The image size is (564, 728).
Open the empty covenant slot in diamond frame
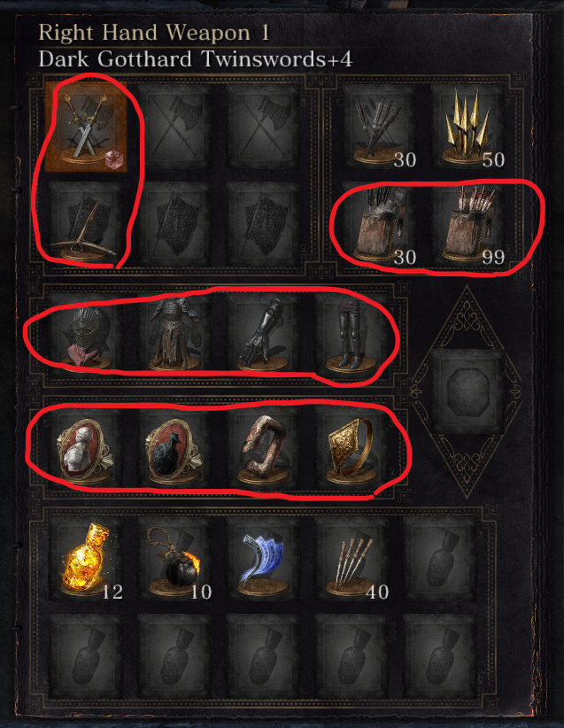[467, 391]
